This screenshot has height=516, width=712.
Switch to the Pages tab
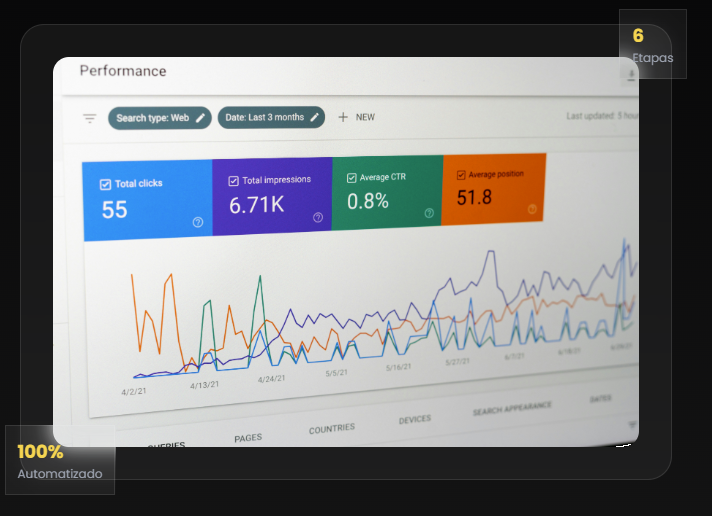pyautogui.click(x=248, y=438)
